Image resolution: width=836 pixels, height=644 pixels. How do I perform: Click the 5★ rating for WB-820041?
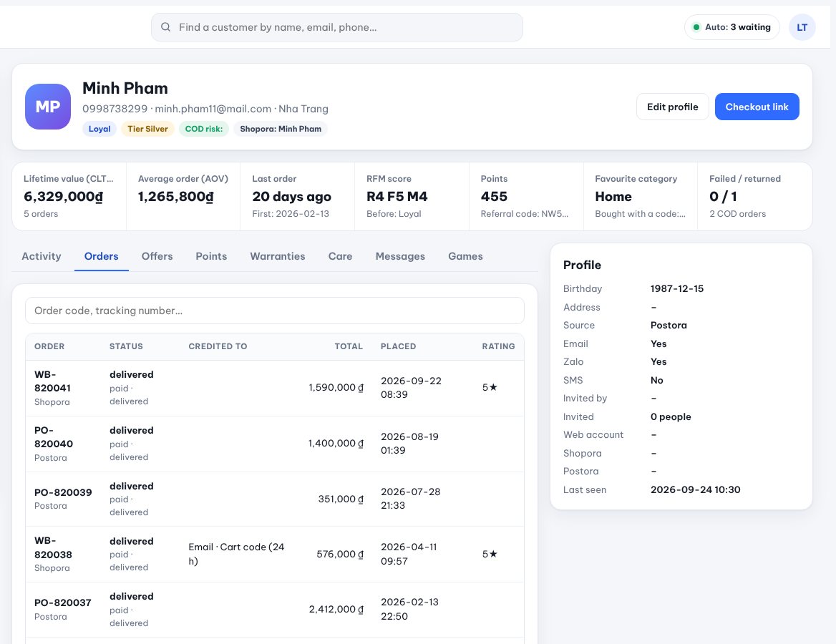tap(490, 388)
